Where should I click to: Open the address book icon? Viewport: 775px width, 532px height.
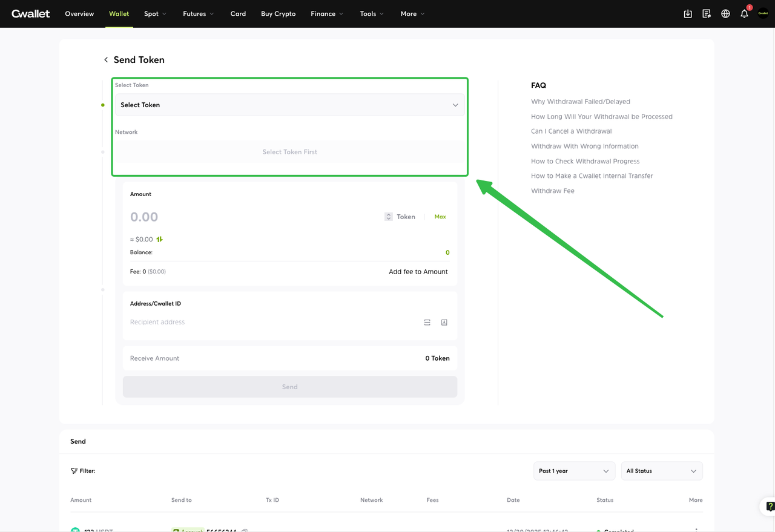click(x=444, y=323)
